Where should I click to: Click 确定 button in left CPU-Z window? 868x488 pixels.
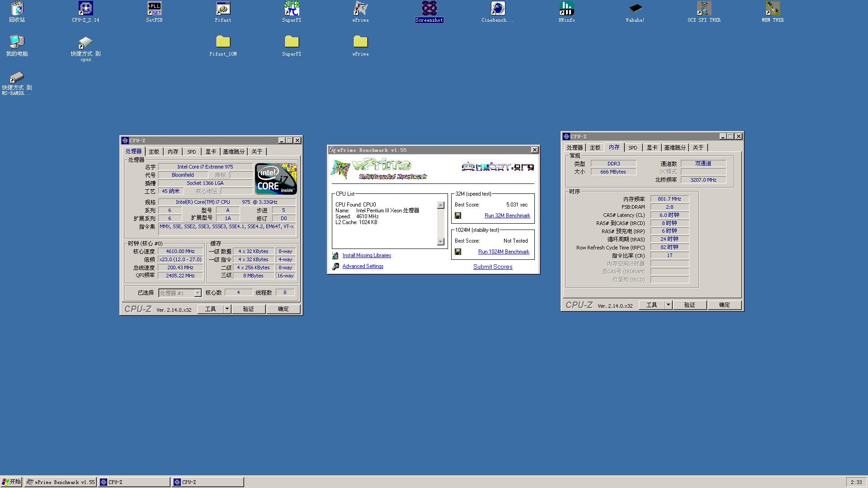click(283, 309)
